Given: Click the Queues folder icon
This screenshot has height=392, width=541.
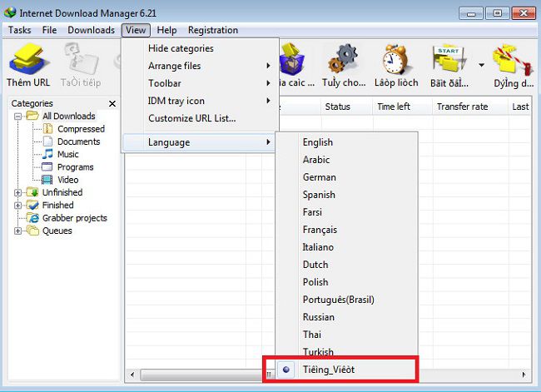Looking at the screenshot, I should 32,231.
